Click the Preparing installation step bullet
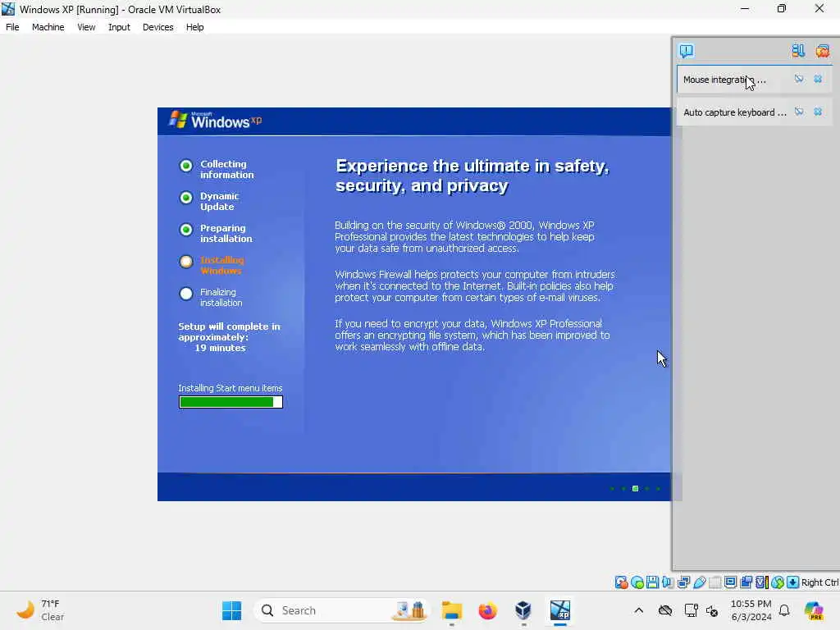840x630 pixels. [x=186, y=230]
